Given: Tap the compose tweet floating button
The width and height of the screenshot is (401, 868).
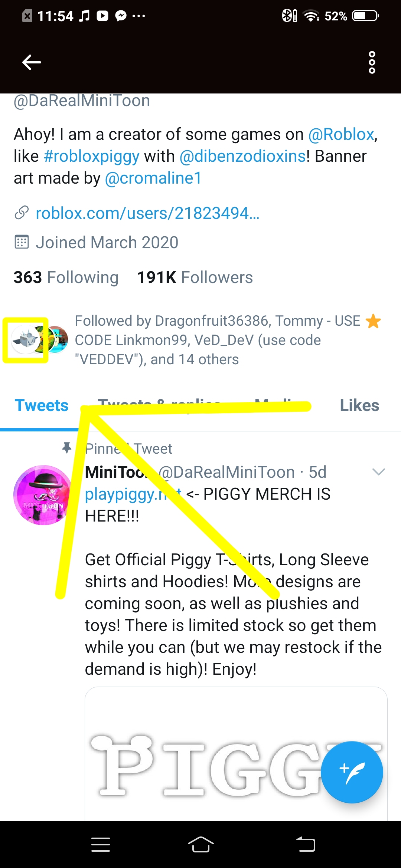Looking at the screenshot, I should (352, 772).
